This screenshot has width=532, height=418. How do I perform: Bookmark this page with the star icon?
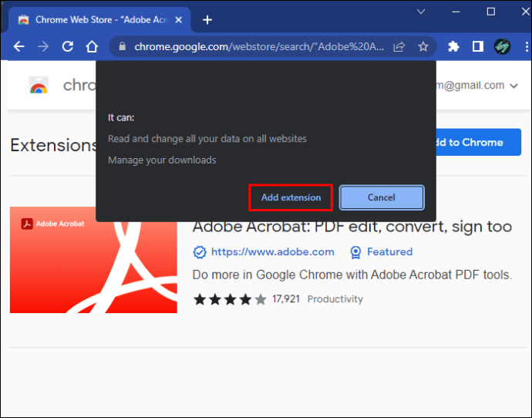tap(423, 46)
